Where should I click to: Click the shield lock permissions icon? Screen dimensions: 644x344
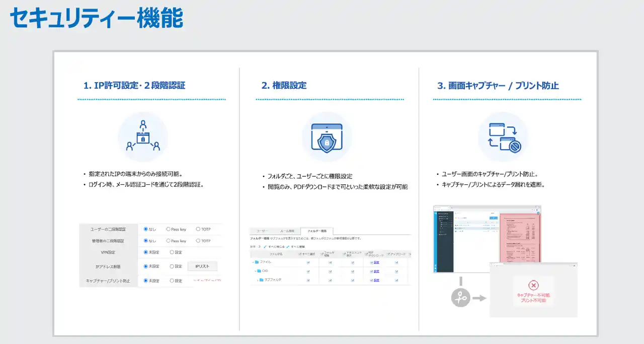pos(327,137)
